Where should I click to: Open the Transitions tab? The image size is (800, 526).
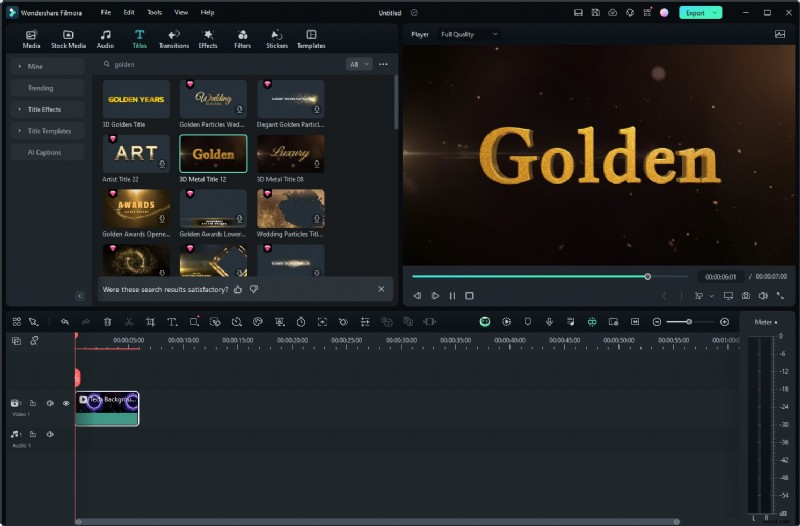174,39
